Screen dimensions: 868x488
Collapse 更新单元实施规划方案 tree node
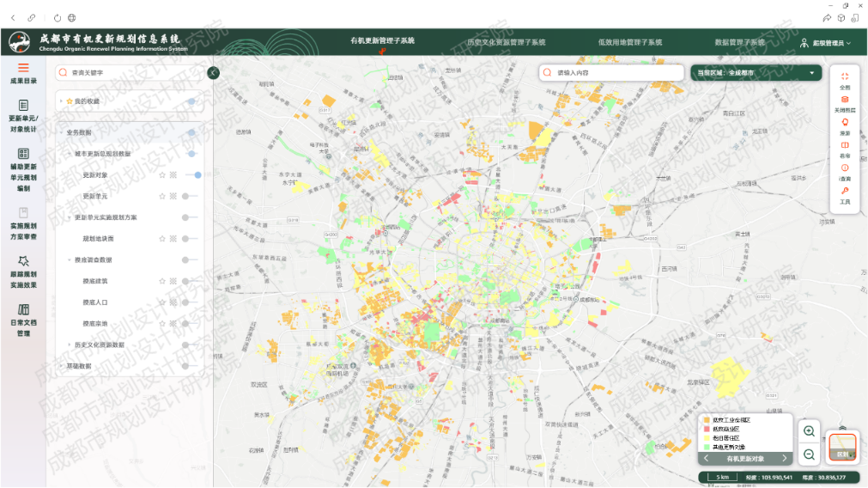tap(70, 217)
